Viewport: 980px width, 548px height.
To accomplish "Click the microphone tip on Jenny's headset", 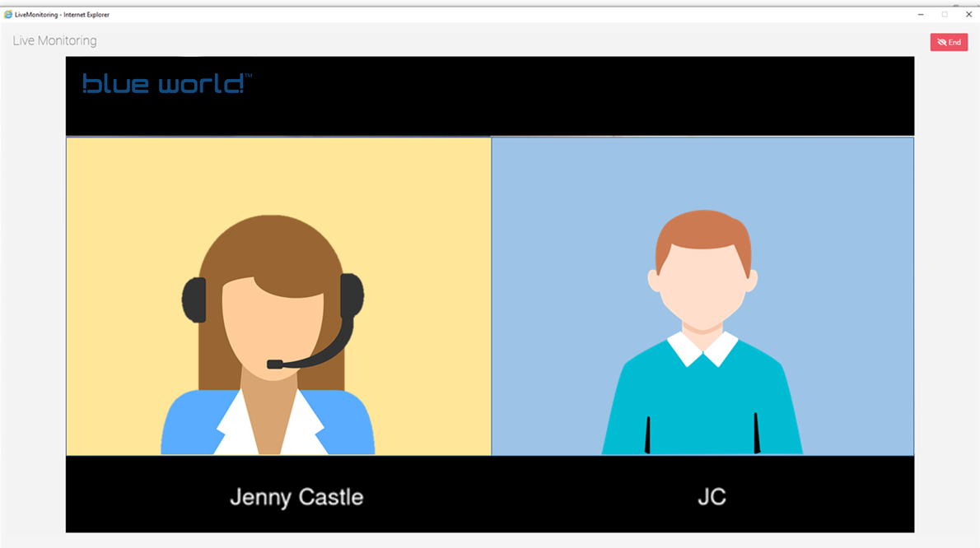I will click(275, 364).
